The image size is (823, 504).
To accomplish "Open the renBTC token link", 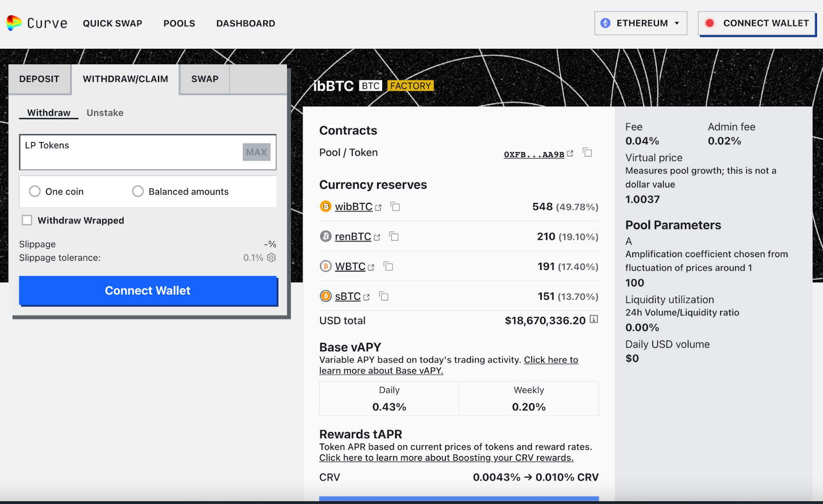I will pos(357,237).
